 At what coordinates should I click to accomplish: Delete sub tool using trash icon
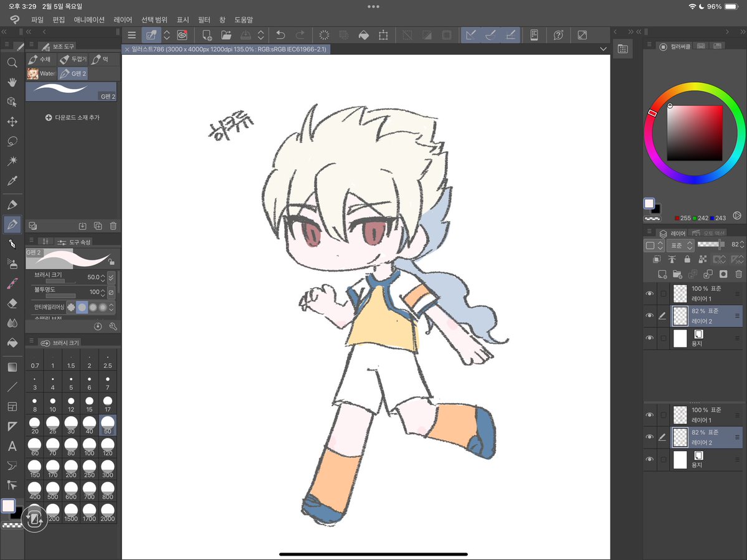(x=113, y=225)
